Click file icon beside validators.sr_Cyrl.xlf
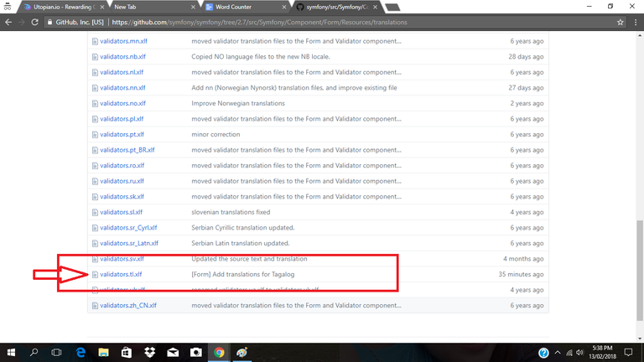 95,228
